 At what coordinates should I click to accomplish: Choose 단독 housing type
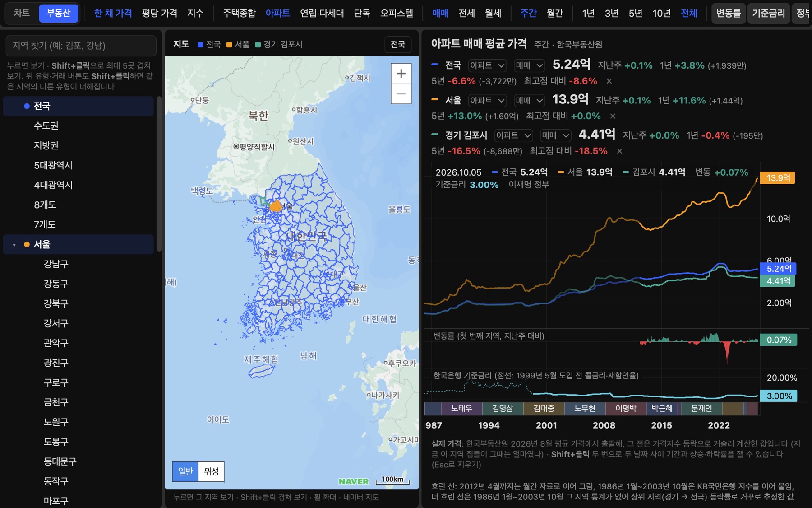click(x=362, y=13)
